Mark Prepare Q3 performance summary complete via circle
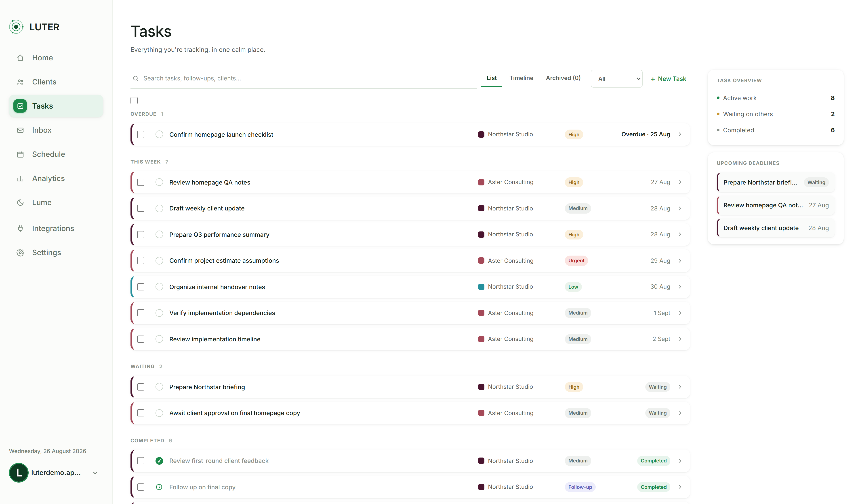The image size is (858, 504). click(159, 235)
